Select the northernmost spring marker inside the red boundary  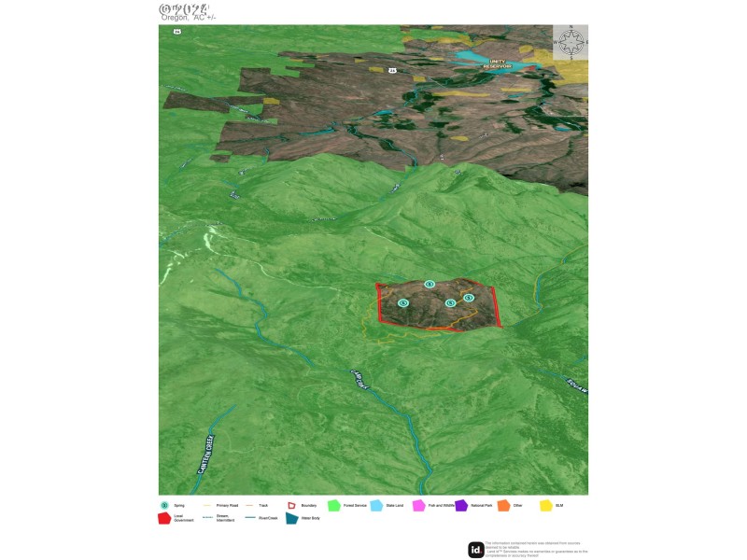click(430, 283)
